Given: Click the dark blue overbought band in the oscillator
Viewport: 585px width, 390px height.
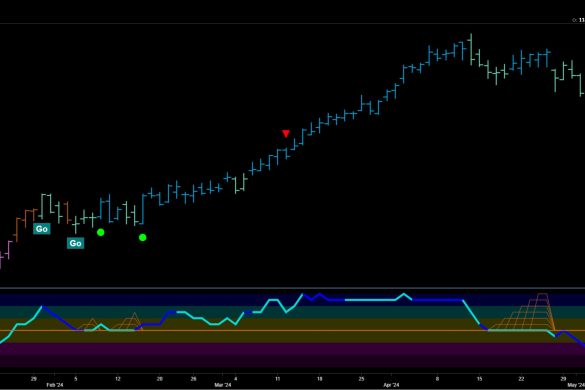Looking at the screenshot, I should [x=292, y=300].
